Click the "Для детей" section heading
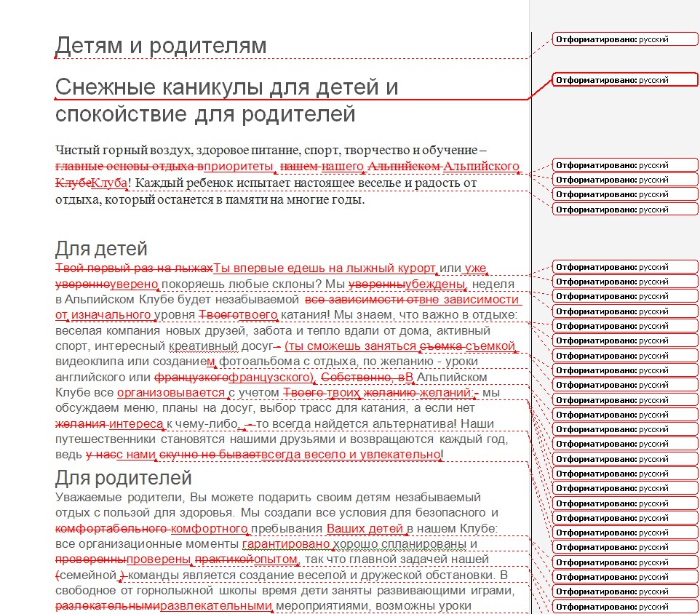The height and width of the screenshot is (614, 700). coord(101,249)
